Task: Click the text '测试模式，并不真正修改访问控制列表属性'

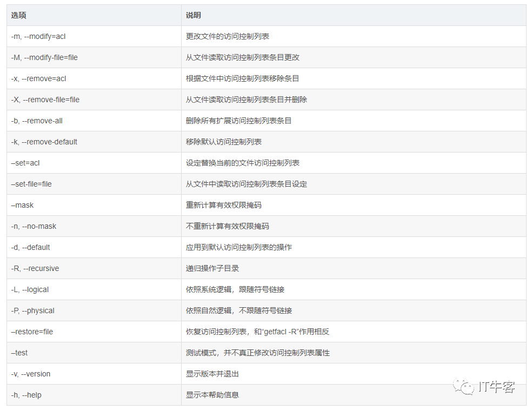Action: [x=258, y=352]
